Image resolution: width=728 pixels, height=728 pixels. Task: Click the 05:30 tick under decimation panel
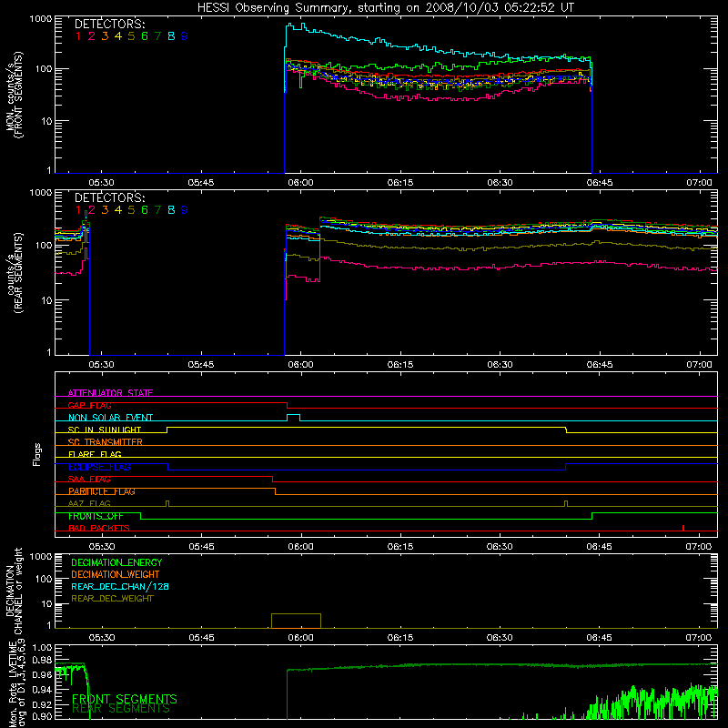102,638
